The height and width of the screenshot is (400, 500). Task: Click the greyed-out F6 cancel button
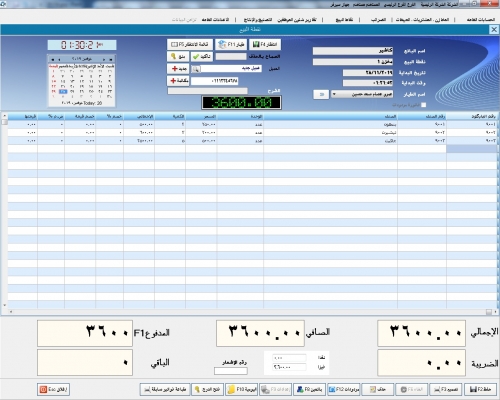(412, 389)
